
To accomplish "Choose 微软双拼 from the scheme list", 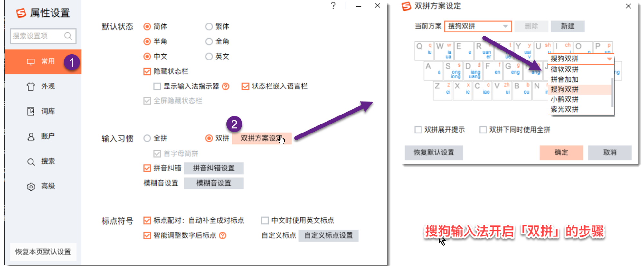I will tap(580, 69).
